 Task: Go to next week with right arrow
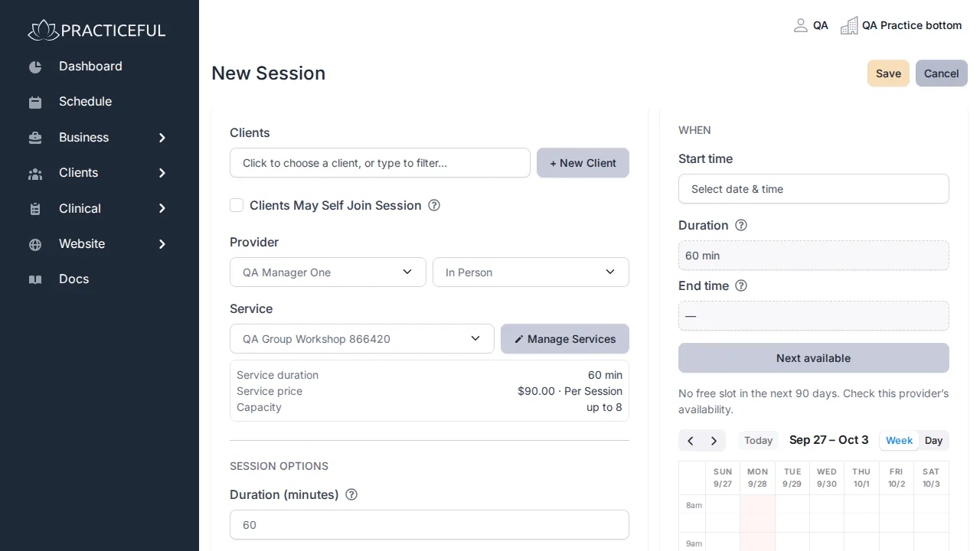click(x=714, y=441)
